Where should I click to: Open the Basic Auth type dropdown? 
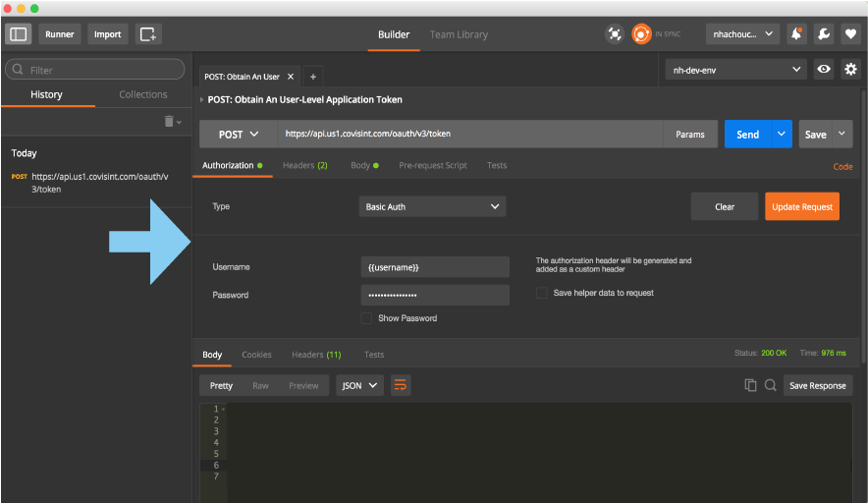coord(432,207)
